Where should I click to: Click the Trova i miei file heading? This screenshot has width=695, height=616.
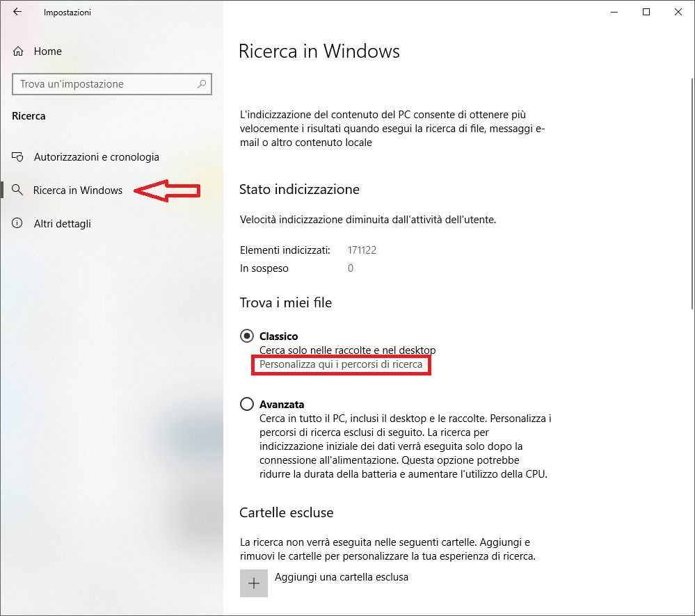tap(286, 303)
